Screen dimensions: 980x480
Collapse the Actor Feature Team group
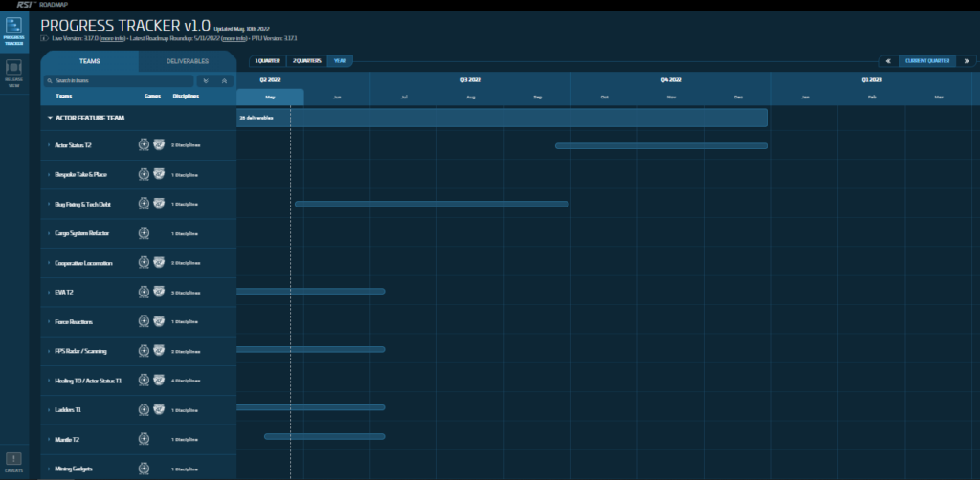click(x=50, y=118)
